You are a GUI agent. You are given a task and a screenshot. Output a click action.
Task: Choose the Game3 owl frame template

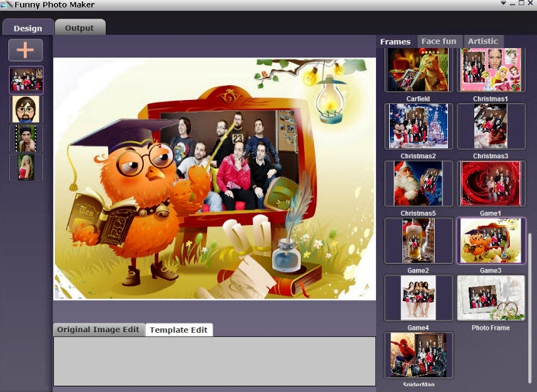(491, 241)
